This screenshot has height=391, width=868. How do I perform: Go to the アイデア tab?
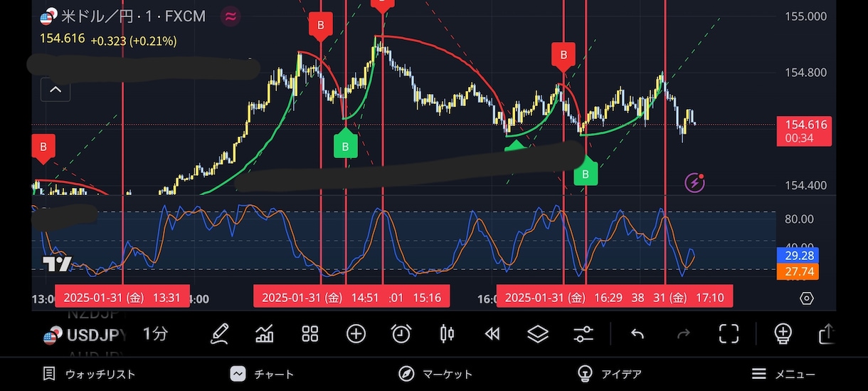click(x=609, y=374)
